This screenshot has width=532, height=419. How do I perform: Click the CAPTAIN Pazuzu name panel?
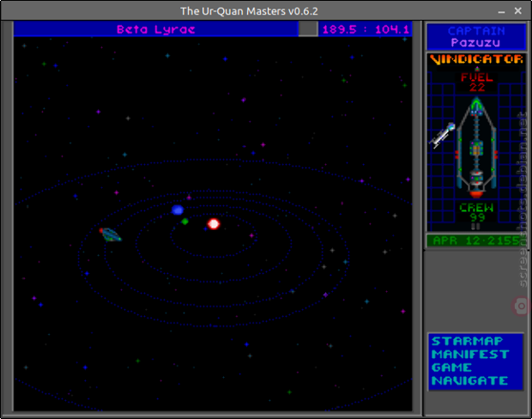tap(476, 37)
